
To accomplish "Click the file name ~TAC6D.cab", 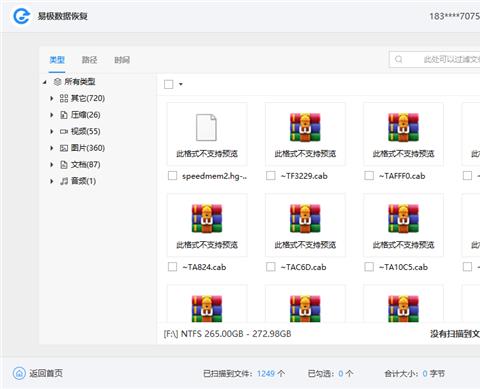I will (x=303, y=267).
